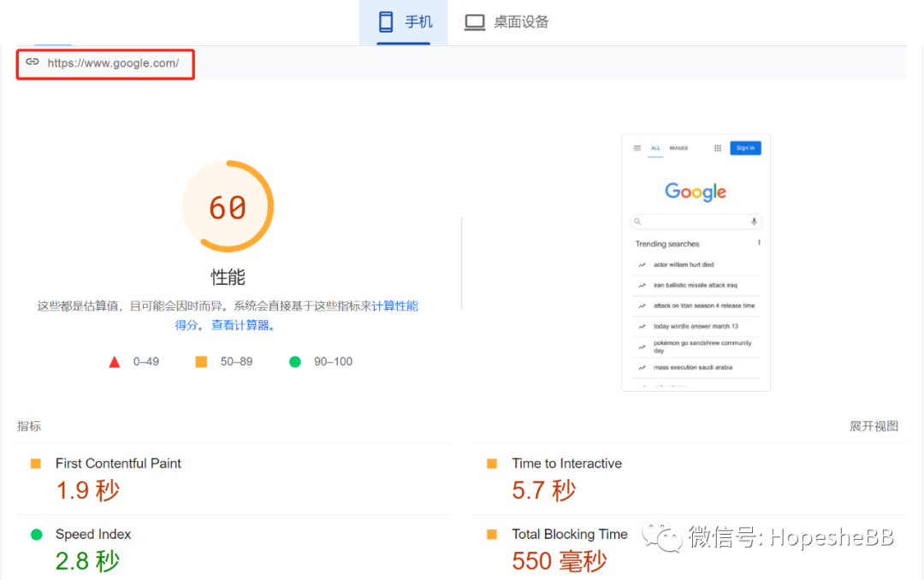Open the Google apps grid icon in the preview

(x=718, y=148)
